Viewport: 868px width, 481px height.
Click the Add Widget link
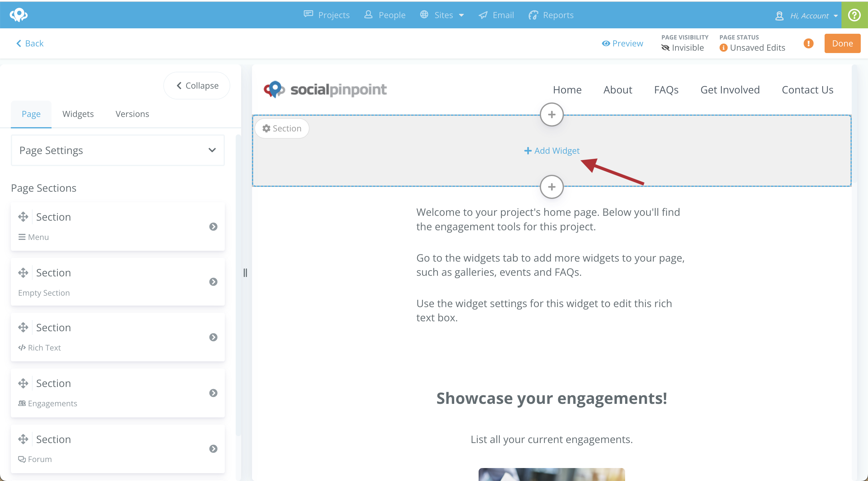pyautogui.click(x=552, y=151)
